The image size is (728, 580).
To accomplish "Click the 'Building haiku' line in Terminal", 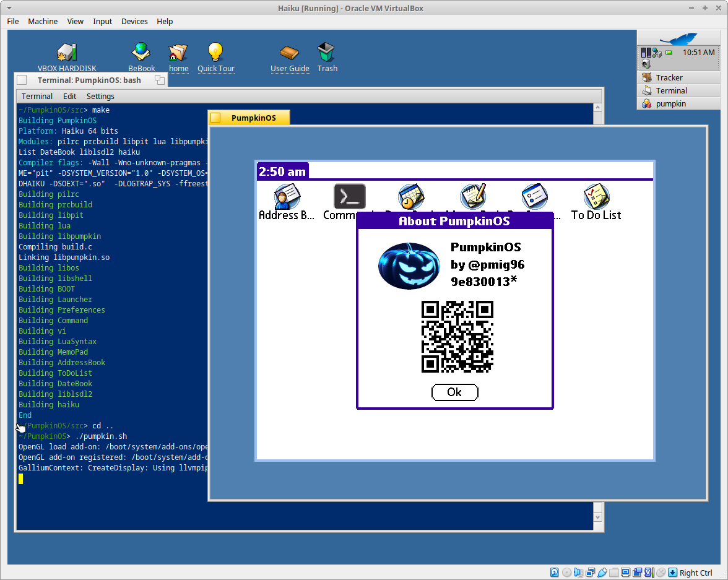I will pos(49,404).
